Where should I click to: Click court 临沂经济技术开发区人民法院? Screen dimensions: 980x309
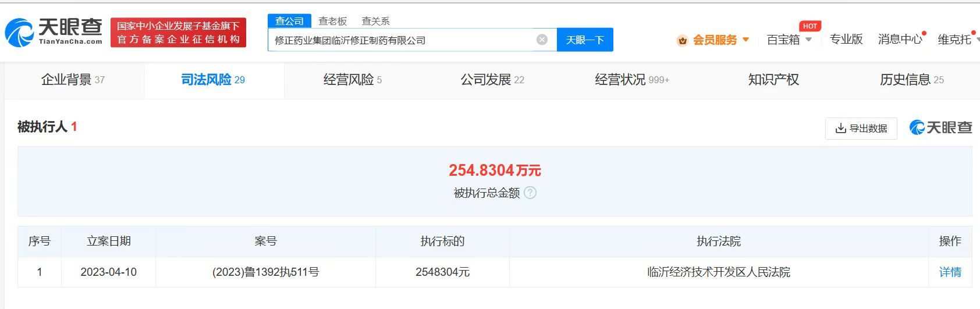pyautogui.click(x=719, y=272)
